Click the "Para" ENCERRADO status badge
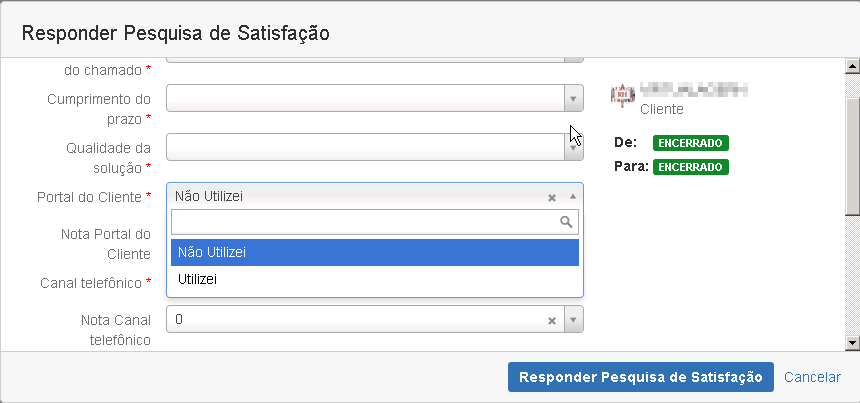The height and width of the screenshot is (403, 860). [x=690, y=166]
